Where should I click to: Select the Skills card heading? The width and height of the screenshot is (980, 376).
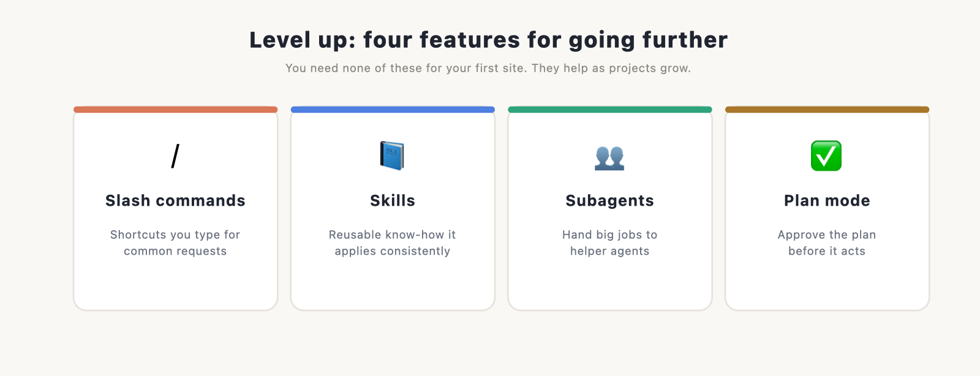(393, 201)
